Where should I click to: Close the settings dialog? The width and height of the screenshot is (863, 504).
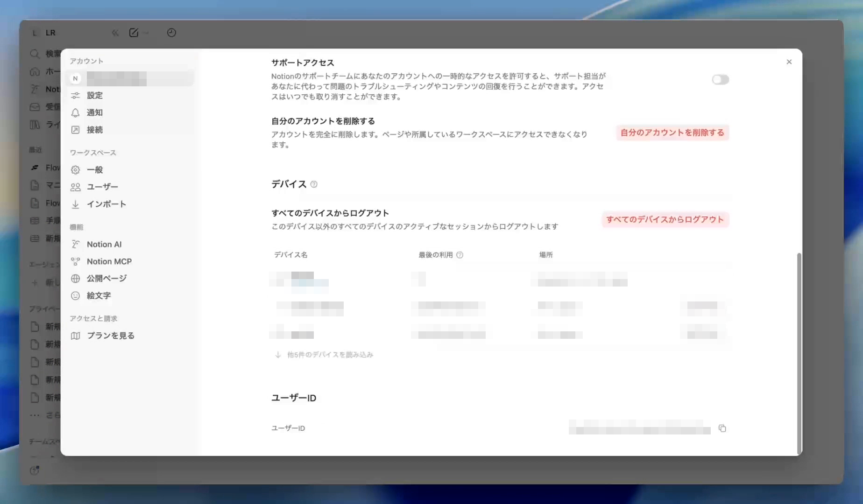(789, 62)
